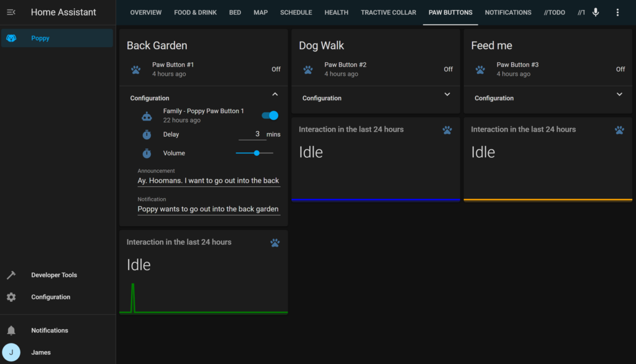This screenshot has width=636, height=364.
Task: Click the Paw Button #3 paw icon
Action: pyautogui.click(x=480, y=70)
